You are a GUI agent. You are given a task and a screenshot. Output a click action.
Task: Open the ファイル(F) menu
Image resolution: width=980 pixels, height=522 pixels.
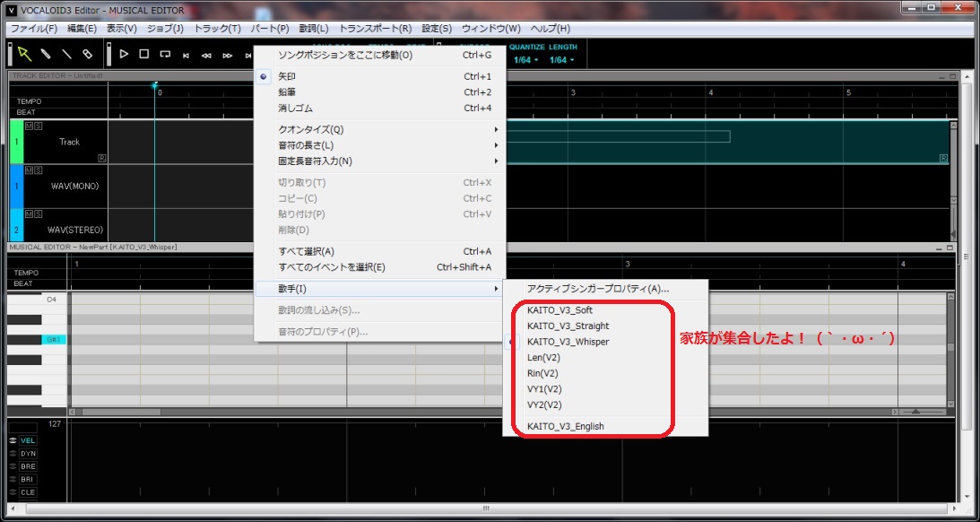pos(34,29)
